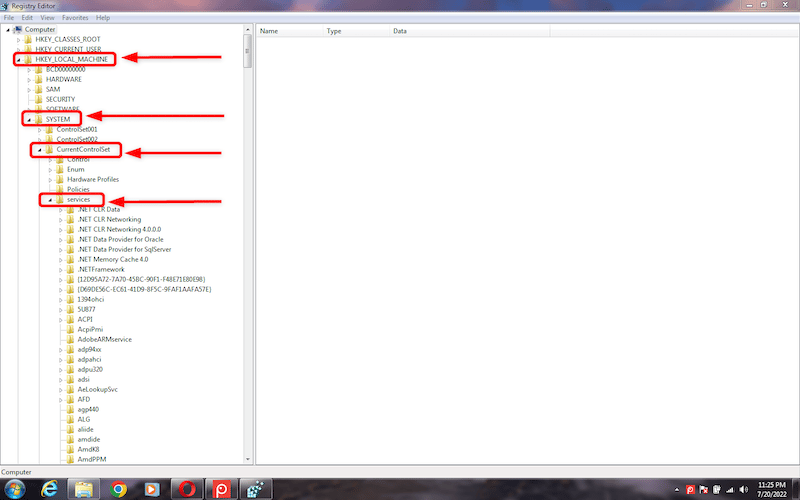Select the adsi key

pyautogui.click(x=84, y=379)
